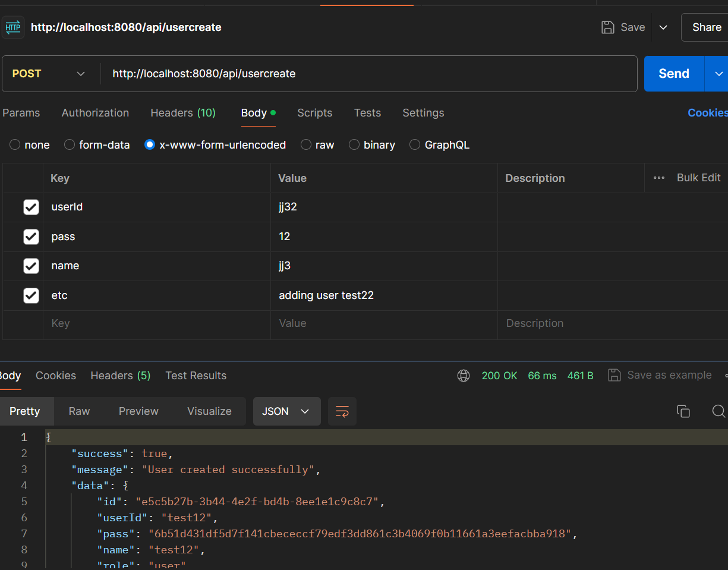Open the JSON format dropdown
The image size is (728, 570).
click(x=287, y=411)
